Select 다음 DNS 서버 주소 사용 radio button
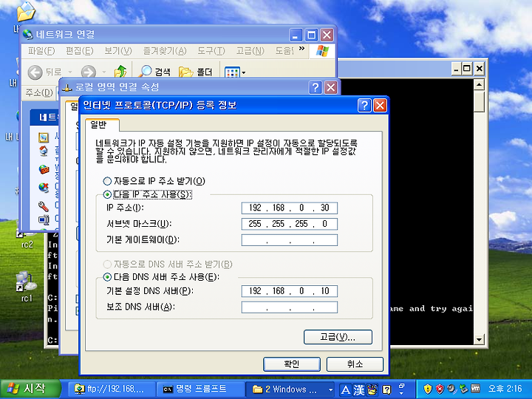 [x=107, y=277]
